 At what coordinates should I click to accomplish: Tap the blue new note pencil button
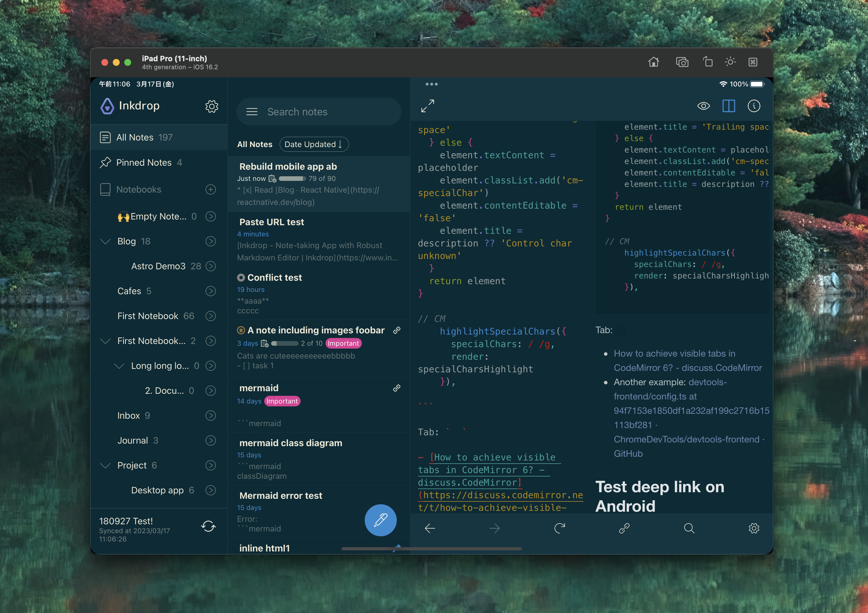pyautogui.click(x=380, y=520)
